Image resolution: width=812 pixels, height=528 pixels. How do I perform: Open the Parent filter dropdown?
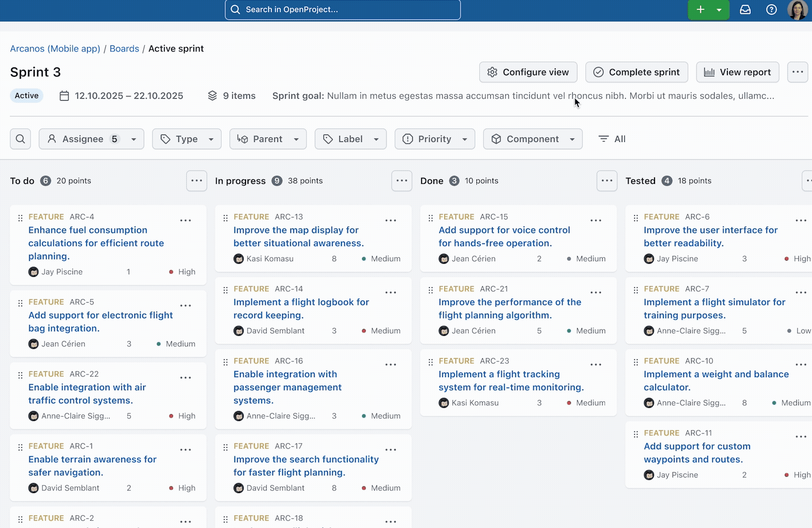(x=268, y=139)
